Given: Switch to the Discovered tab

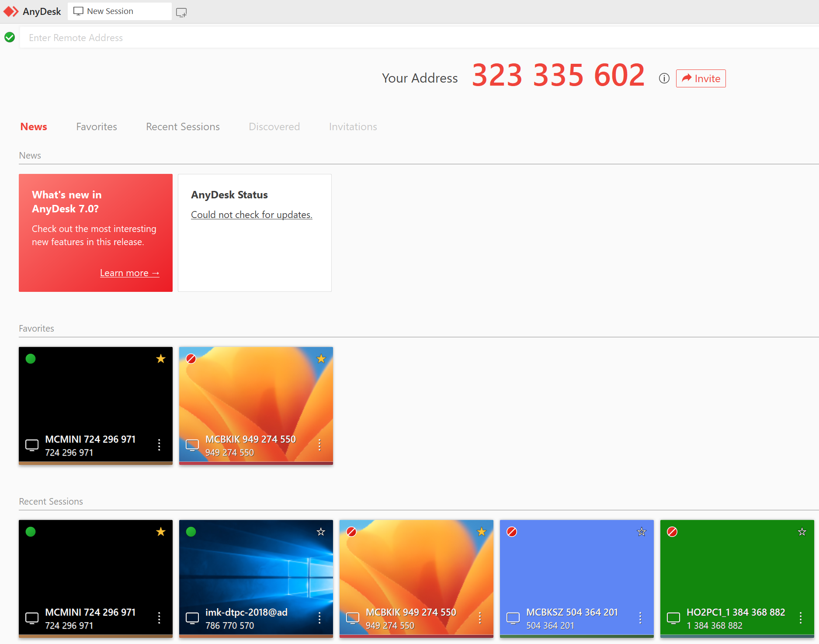Looking at the screenshot, I should (274, 127).
